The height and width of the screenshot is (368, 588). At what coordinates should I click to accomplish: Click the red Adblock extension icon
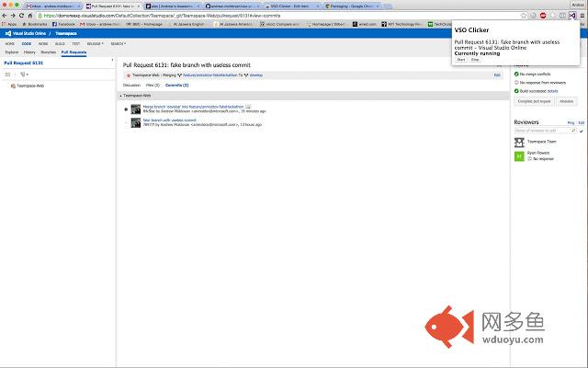click(x=543, y=16)
